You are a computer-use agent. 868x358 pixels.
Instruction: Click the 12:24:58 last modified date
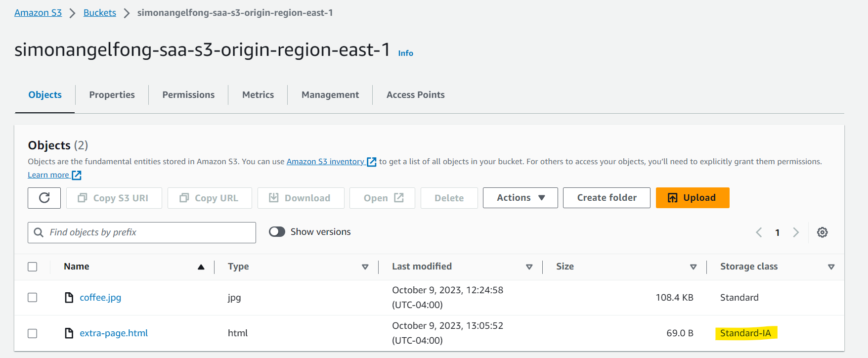(447, 297)
